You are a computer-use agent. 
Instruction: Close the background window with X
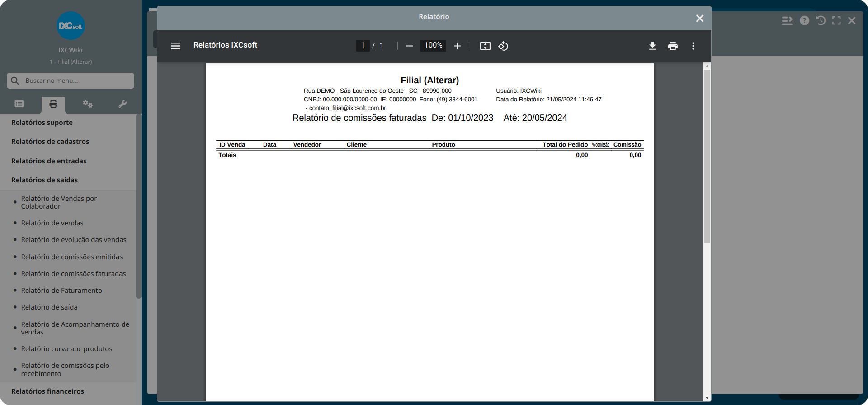coord(852,20)
